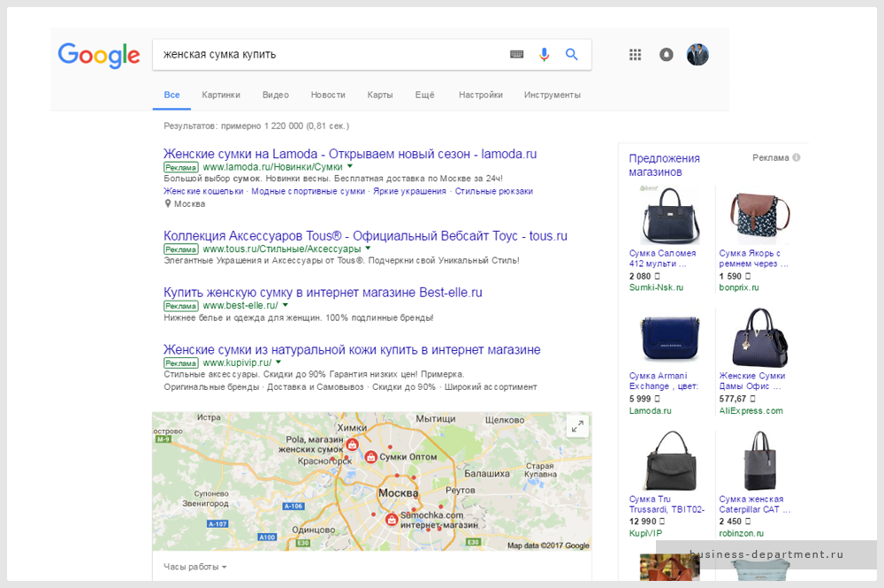884x588 pixels.
Task: Expand the map to full view
Action: click(x=577, y=427)
